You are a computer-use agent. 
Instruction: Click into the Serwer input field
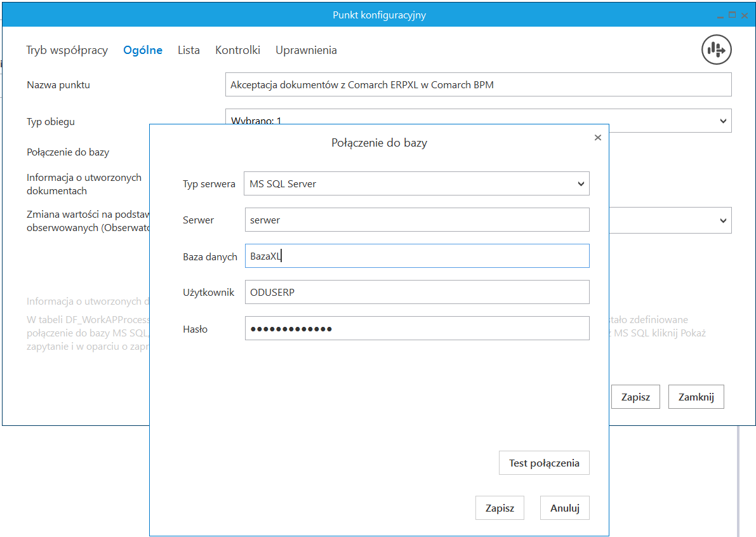pos(416,220)
